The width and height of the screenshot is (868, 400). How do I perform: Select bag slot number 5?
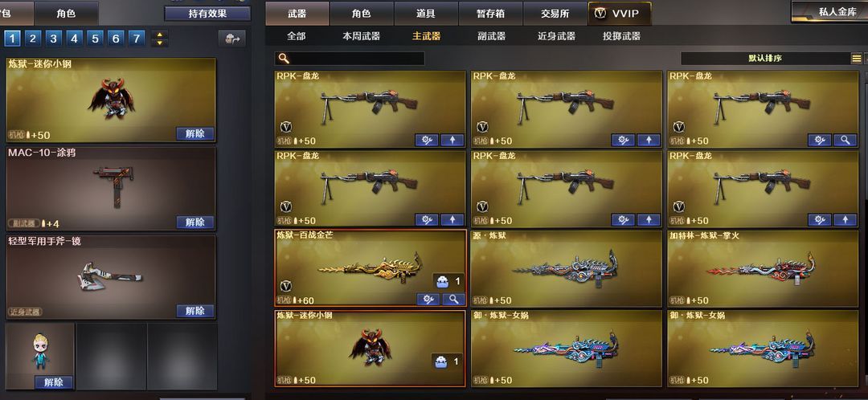(x=95, y=39)
